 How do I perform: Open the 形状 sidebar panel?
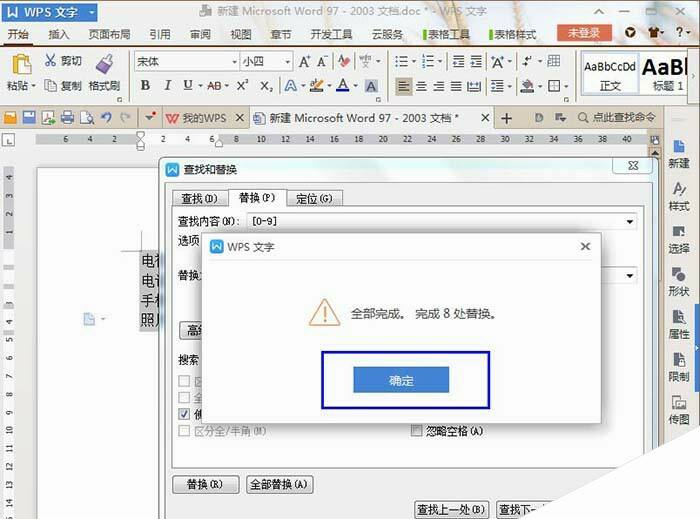679,282
